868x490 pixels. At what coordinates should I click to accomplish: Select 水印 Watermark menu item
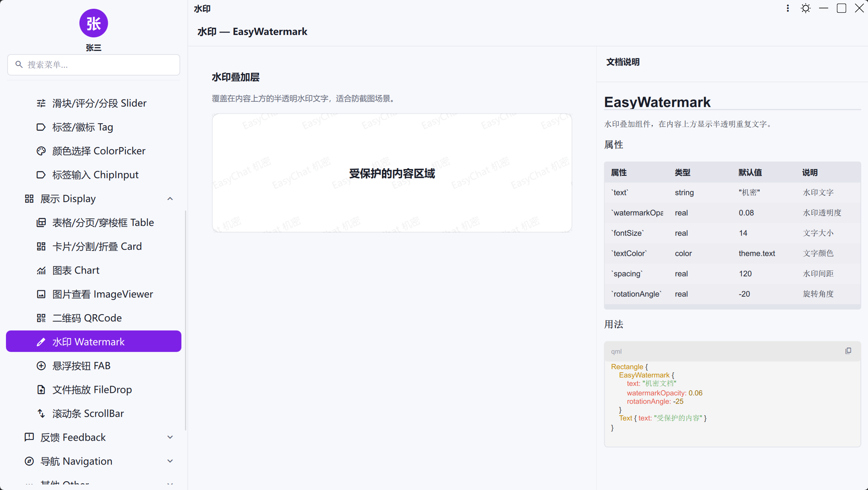(x=93, y=341)
